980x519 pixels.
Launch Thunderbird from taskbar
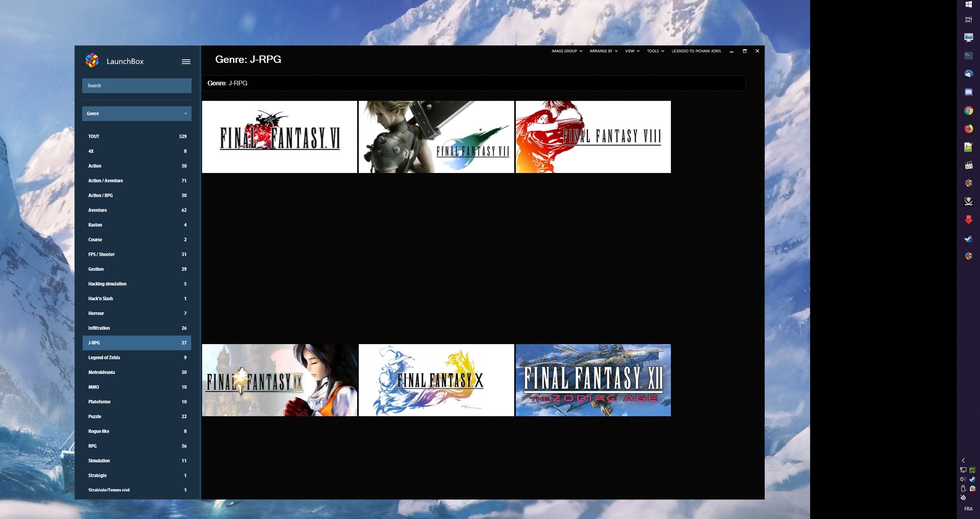click(x=968, y=74)
